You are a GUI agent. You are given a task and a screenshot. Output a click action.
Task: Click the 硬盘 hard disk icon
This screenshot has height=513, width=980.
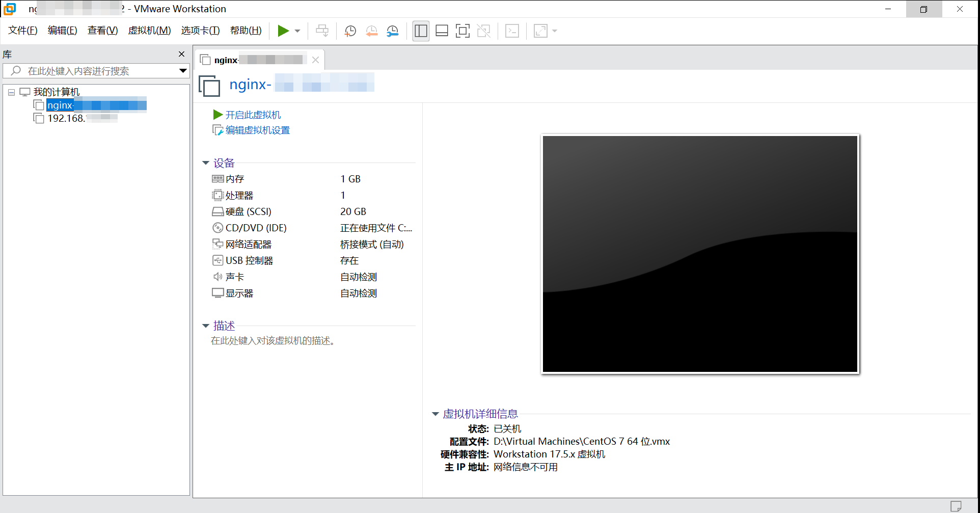click(218, 211)
